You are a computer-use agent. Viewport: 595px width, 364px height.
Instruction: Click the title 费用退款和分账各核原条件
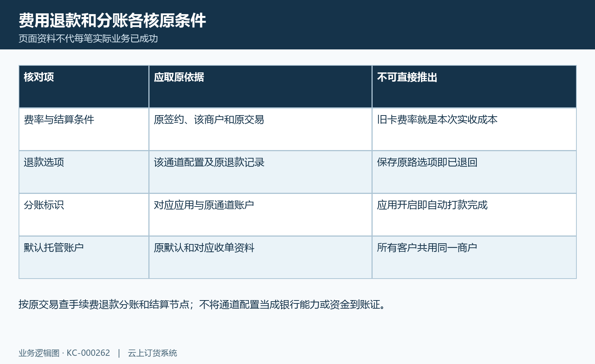pyautogui.click(x=112, y=20)
